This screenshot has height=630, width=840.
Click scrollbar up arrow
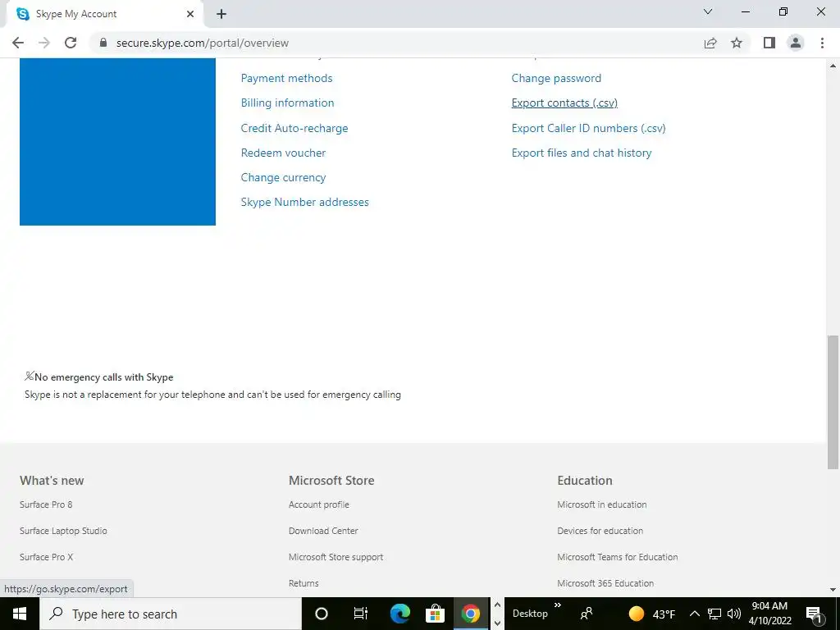[833, 66]
